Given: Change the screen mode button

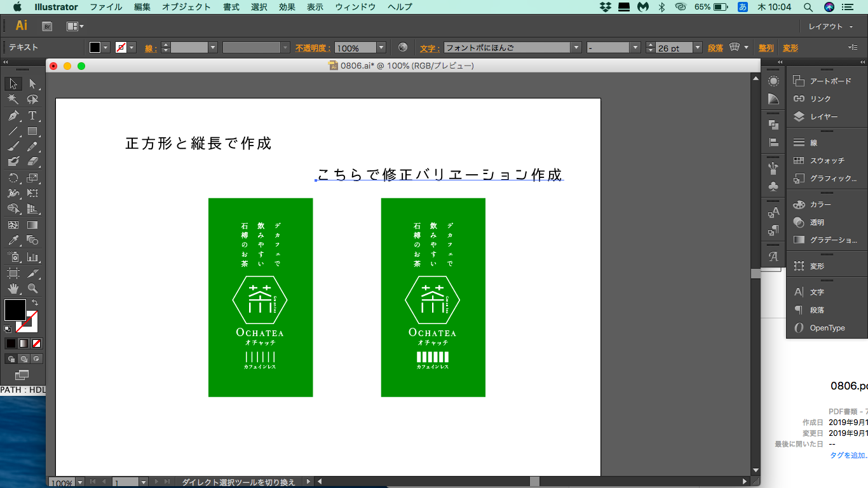Looking at the screenshot, I should point(22,375).
